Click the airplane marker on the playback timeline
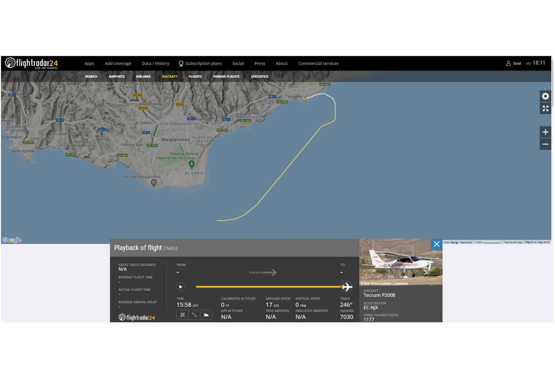The image size is (555, 392). pyautogui.click(x=347, y=287)
